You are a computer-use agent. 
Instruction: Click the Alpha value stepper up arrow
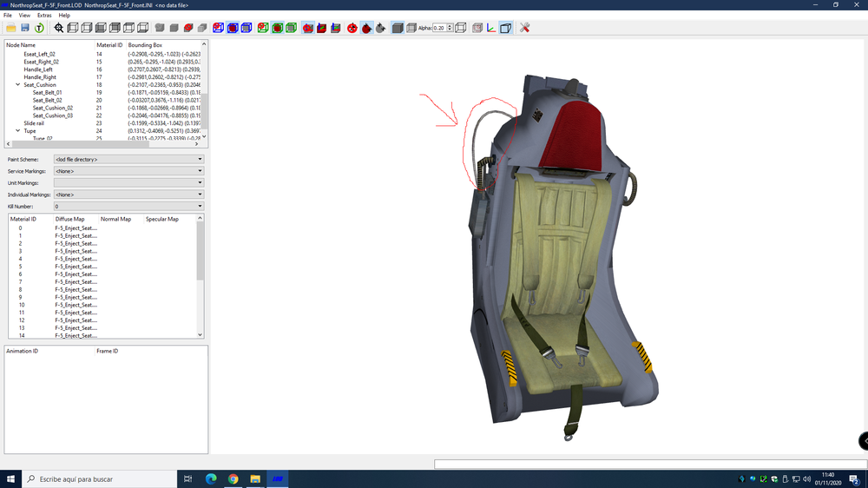(450, 25)
